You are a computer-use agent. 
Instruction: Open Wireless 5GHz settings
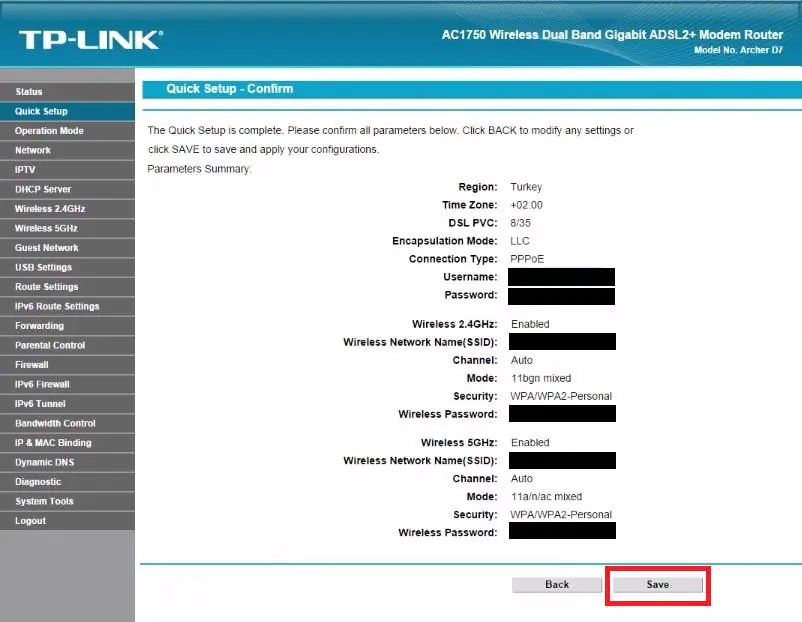point(48,228)
